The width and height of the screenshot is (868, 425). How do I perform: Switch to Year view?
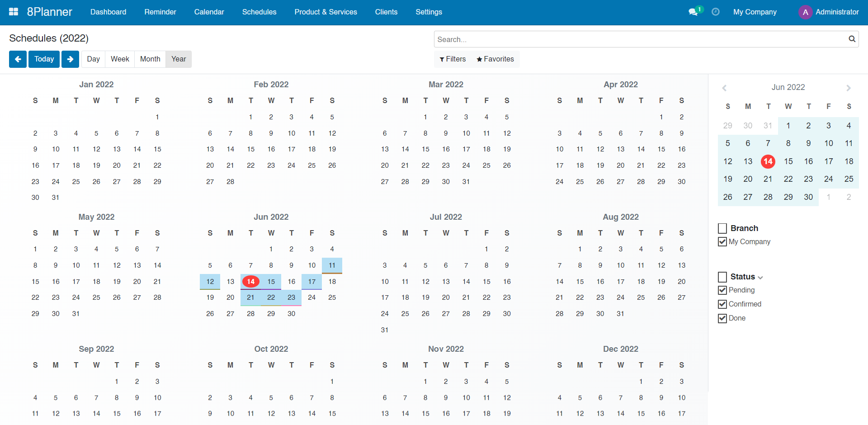coord(179,59)
